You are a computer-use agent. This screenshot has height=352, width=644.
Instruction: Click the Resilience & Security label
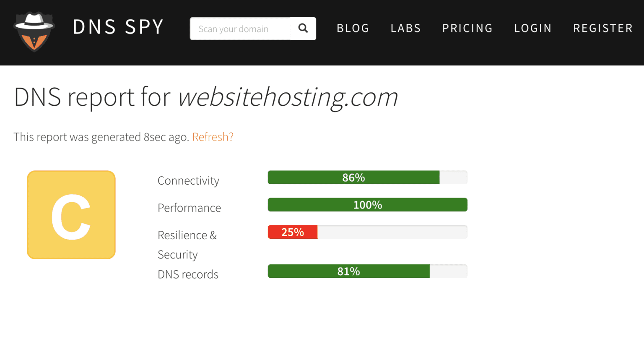coord(187,245)
